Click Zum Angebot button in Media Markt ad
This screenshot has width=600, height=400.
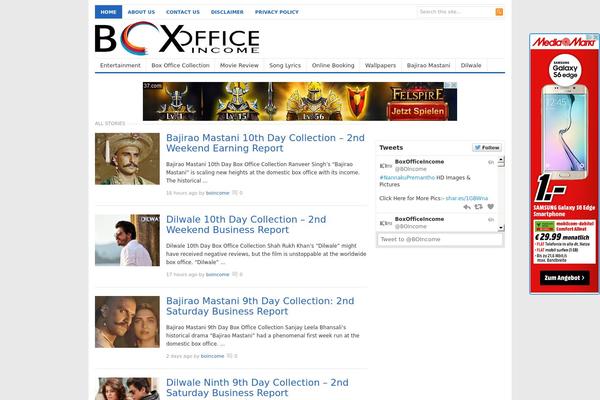564,278
